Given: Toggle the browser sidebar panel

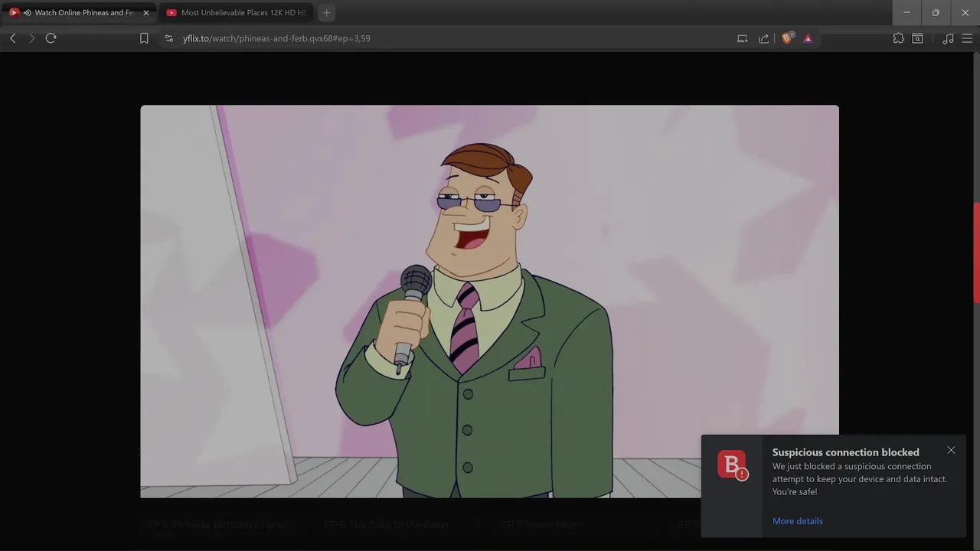Looking at the screenshot, I should click(917, 38).
